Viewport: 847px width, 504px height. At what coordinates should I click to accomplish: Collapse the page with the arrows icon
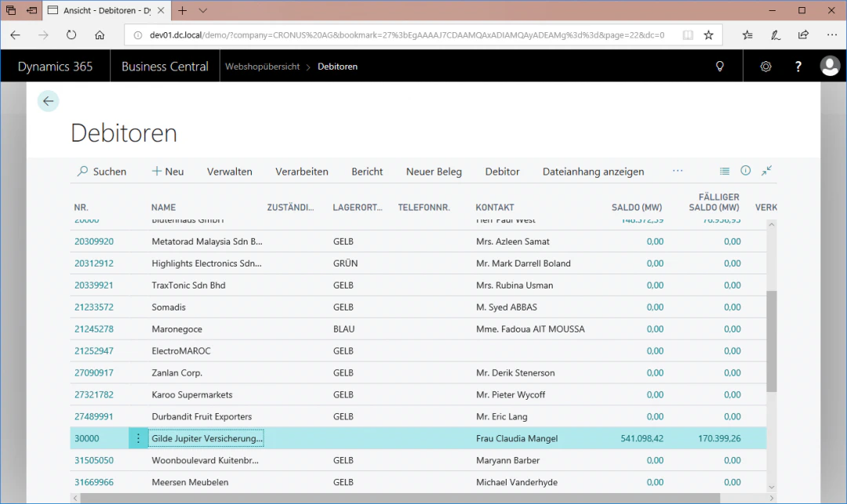766,171
